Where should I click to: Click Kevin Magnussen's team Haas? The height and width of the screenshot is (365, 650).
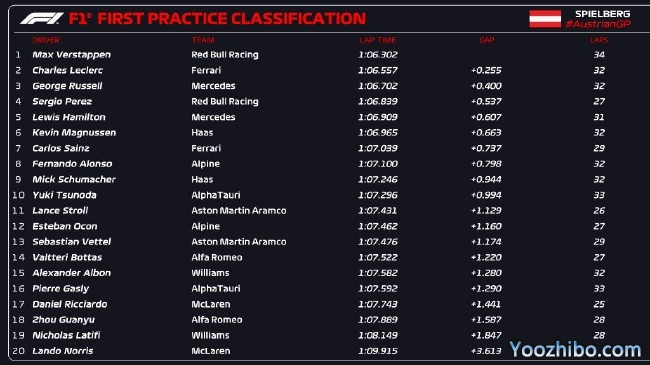pyautogui.click(x=202, y=133)
